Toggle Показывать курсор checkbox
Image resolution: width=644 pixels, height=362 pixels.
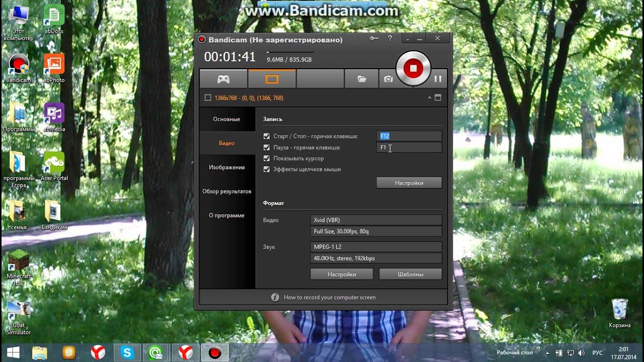point(267,158)
